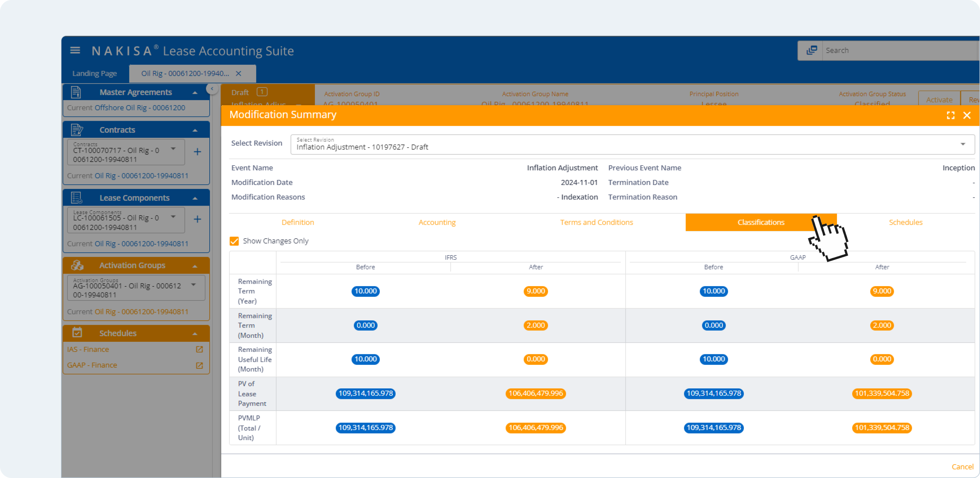Click the Lease Components checklist icon
980x478 pixels.
(77, 198)
